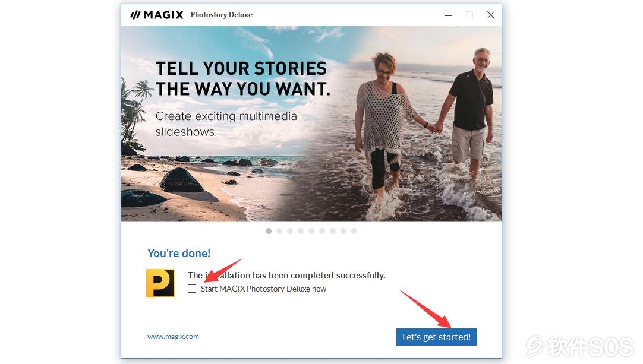The height and width of the screenshot is (364, 643).
Task: Click the beach couple banner image
Action: [311, 124]
